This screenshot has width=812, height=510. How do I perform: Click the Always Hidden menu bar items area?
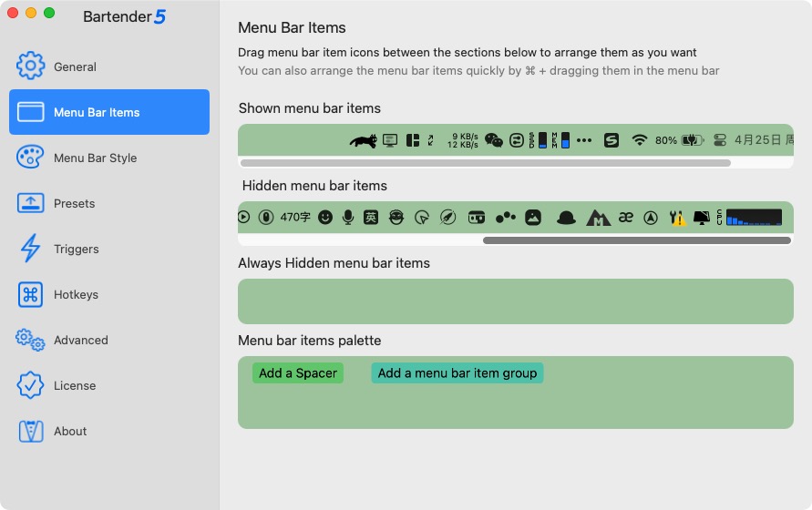pyautogui.click(x=516, y=301)
